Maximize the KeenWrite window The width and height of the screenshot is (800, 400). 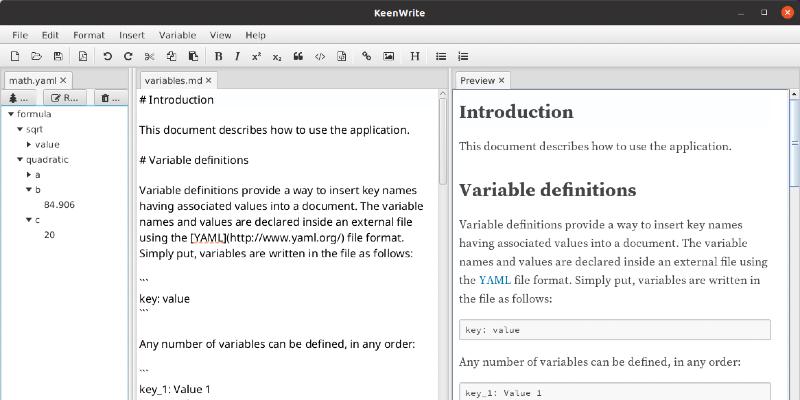click(x=764, y=12)
